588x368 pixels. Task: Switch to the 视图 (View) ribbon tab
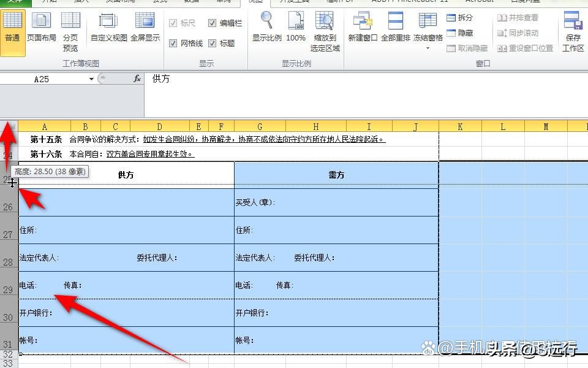tap(255, 2)
